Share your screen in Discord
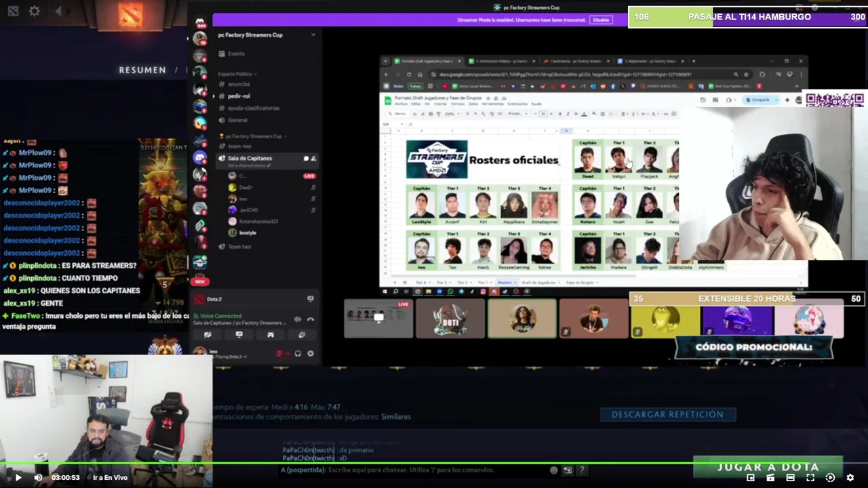 (x=239, y=335)
